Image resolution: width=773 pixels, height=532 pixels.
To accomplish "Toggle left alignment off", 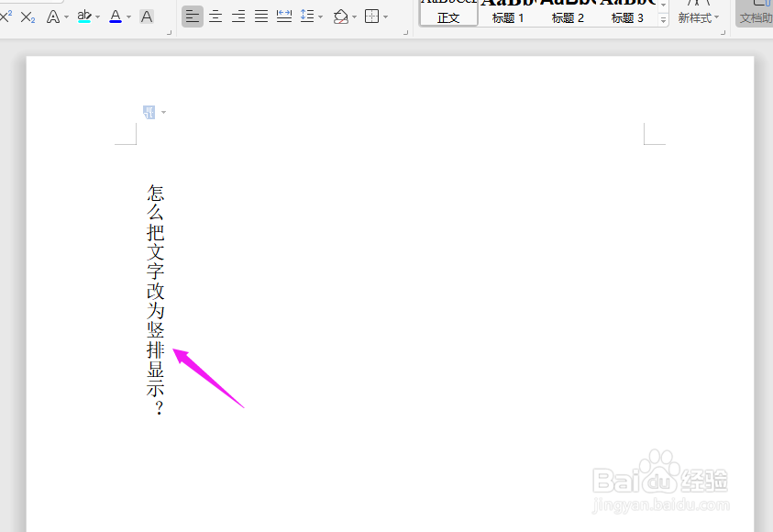I will click(192, 16).
